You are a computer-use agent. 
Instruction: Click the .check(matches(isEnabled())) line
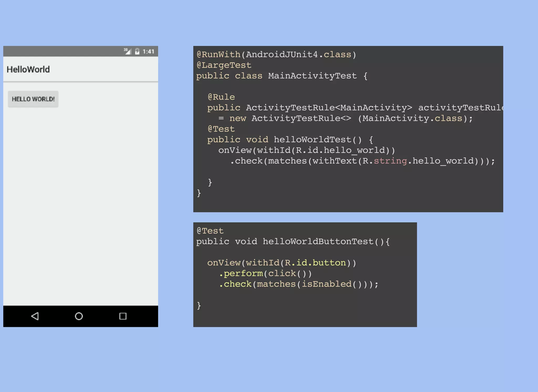point(299,284)
